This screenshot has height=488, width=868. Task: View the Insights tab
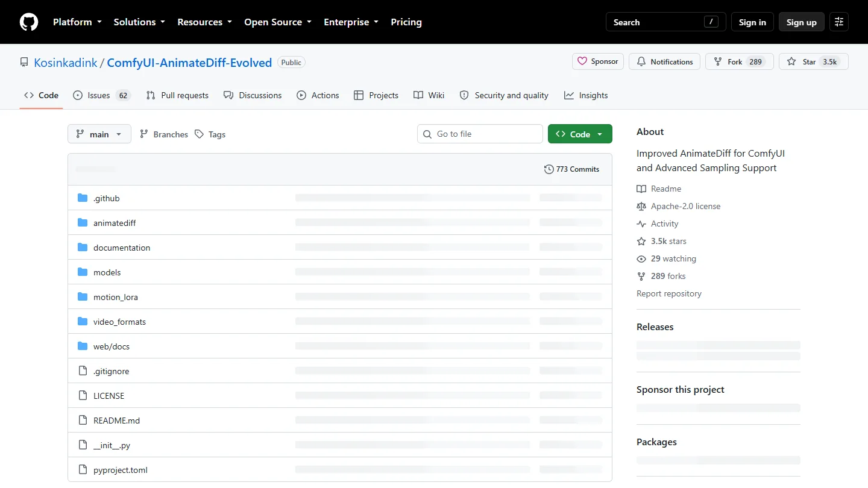(586, 95)
